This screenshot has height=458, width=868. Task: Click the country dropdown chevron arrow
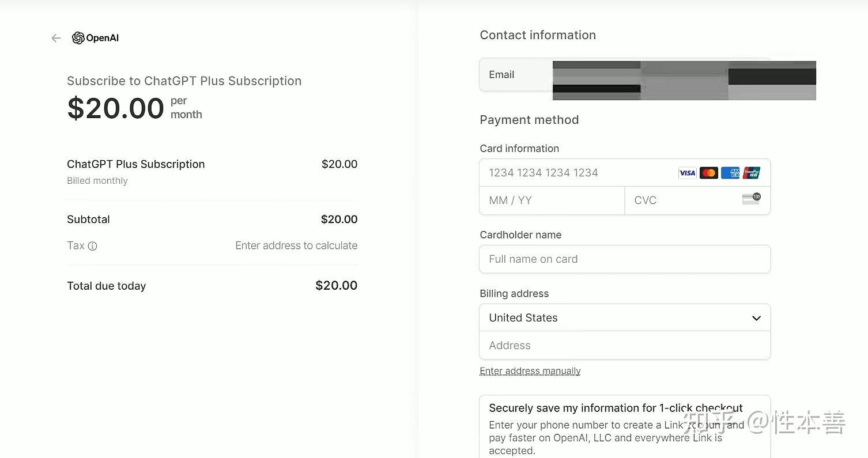[756, 318]
